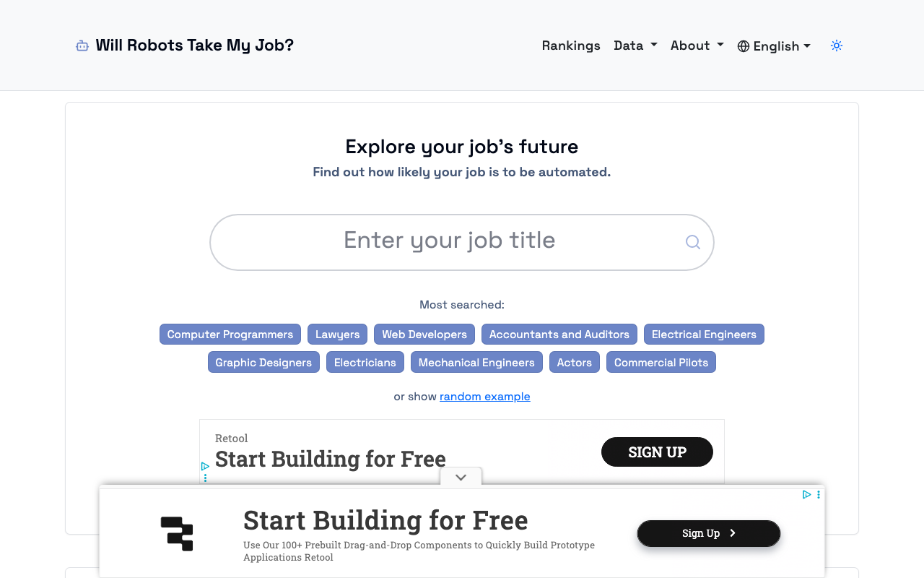Viewport: 924px width, 578px height.
Task: Select the Electricians quick-search chip
Action: tap(365, 362)
